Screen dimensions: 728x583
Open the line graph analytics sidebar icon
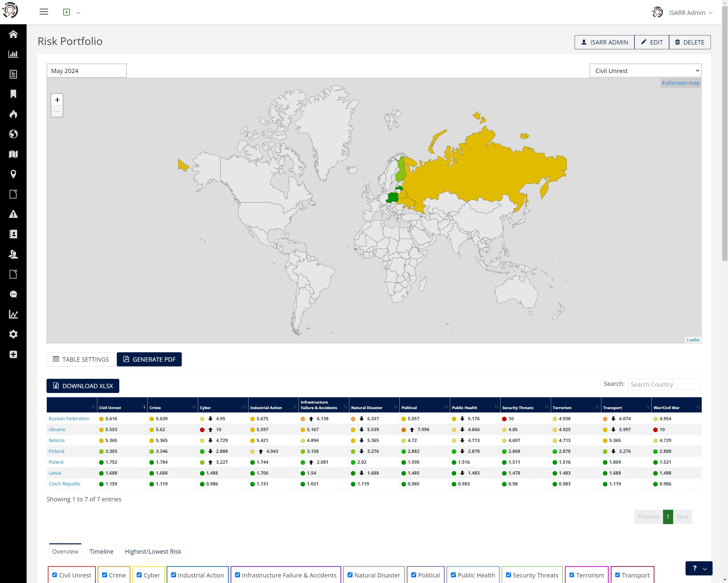pos(13,314)
